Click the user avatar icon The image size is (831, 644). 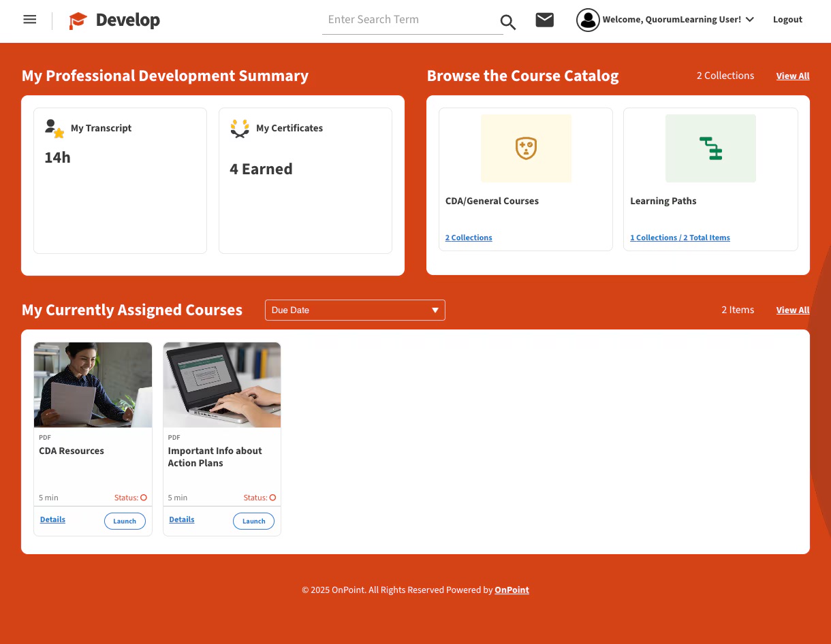click(x=587, y=20)
